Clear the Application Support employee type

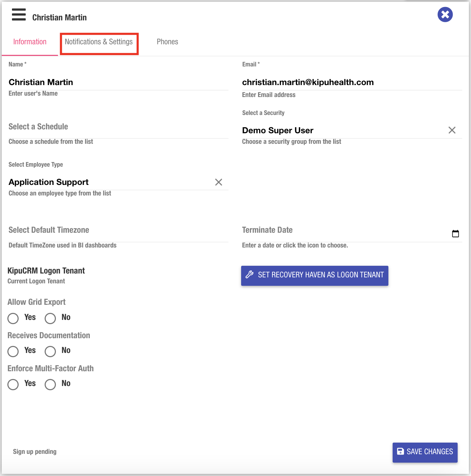point(218,182)
